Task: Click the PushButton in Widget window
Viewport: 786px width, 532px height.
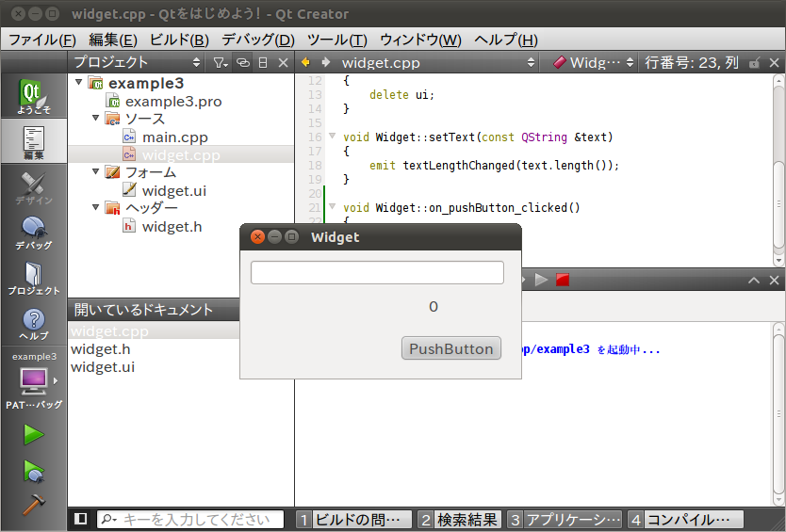Action: coord(450,348)
